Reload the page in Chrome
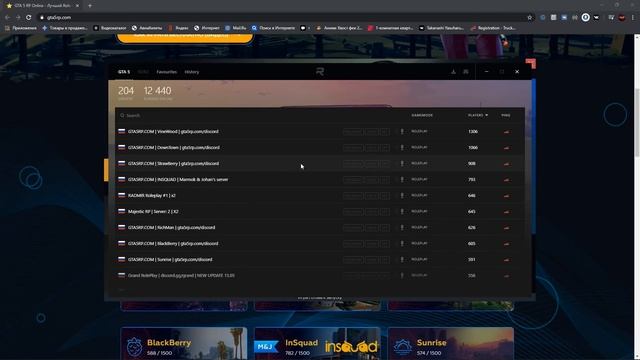This screenshot has height=360, width=640. 29,17
